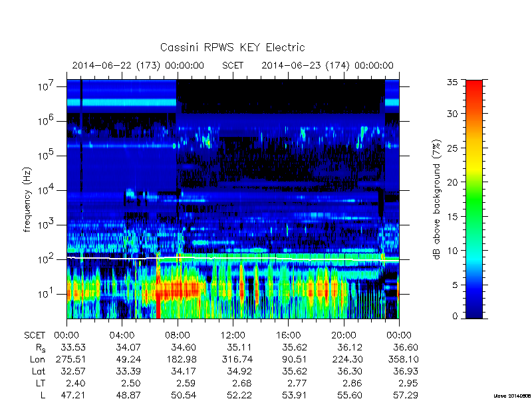The image size is (532, 399).
Task: Click the 10^3 frequency tick label
Action: coord(47,225)
